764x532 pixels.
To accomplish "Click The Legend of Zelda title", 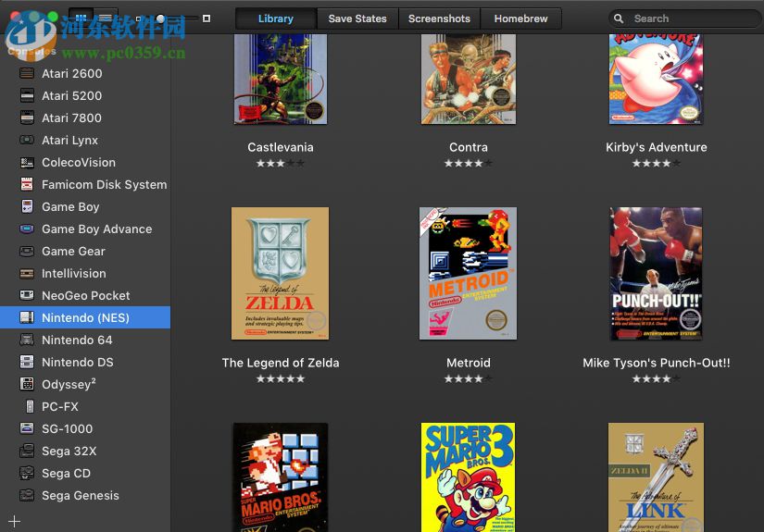I will 281,363.
